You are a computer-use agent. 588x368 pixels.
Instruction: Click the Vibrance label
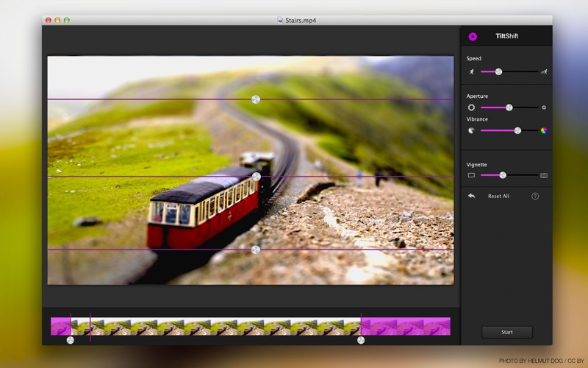(x=477, y=119)
